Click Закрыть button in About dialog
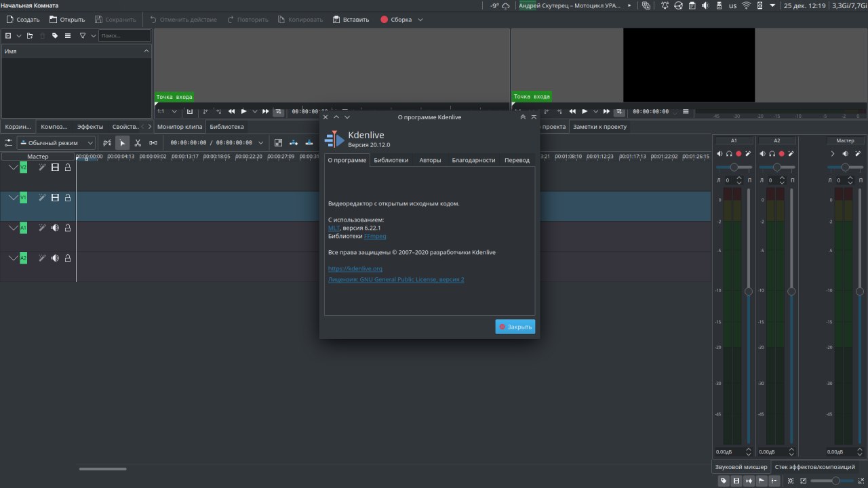 coord(515,327)
